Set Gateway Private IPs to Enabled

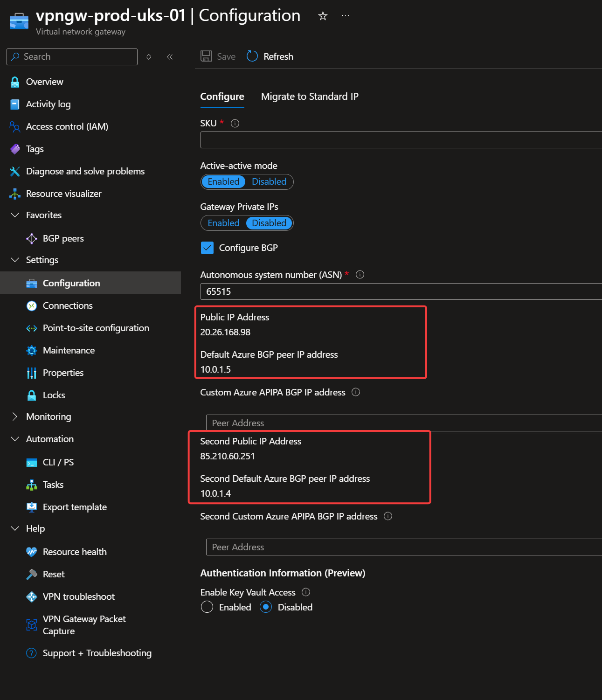(x=224, y=223)
